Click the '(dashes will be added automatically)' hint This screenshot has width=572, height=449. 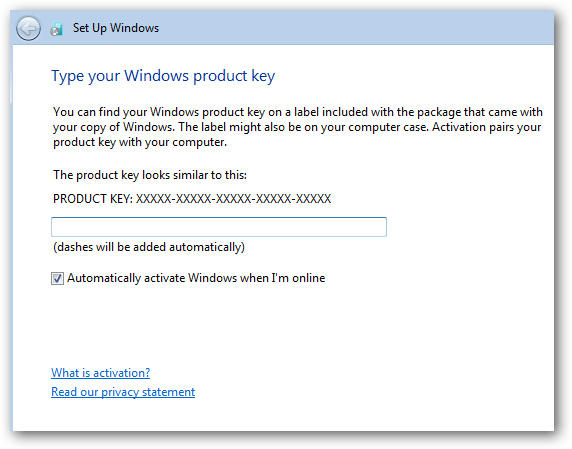(x=149, y=247)
